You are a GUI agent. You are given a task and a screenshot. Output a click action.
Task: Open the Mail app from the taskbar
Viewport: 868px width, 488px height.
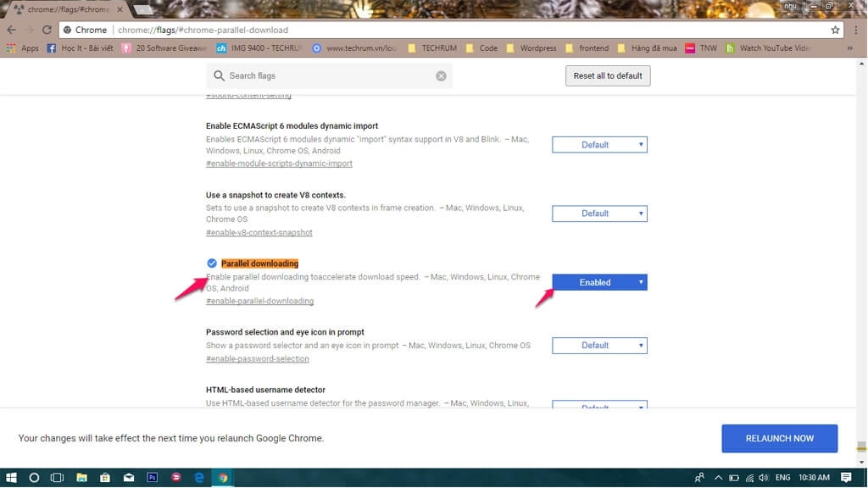pos(129,478)
